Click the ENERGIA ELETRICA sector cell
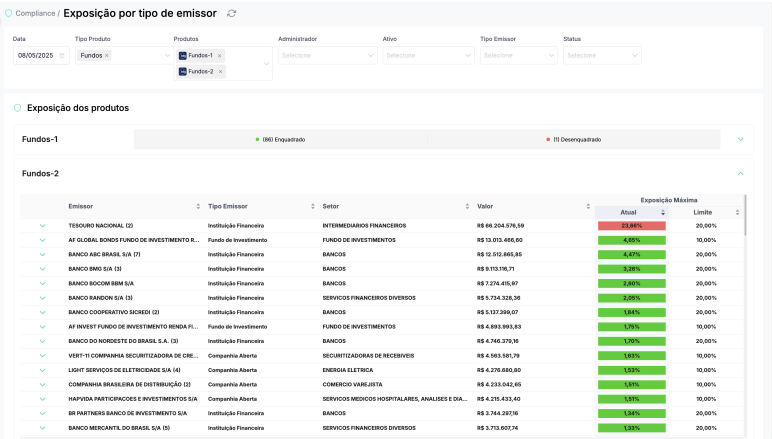772x439 pixels. pyautogui.click(x=348, y=370)
